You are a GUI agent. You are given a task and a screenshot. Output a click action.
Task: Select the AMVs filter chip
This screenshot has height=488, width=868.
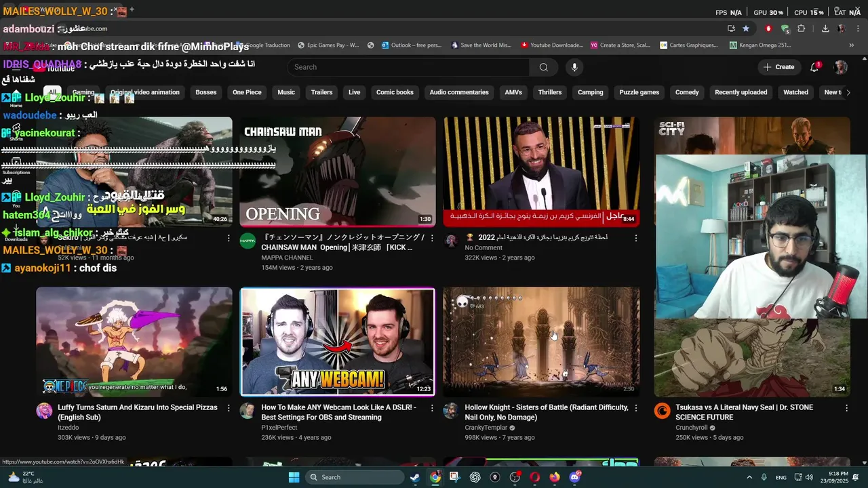tap(513, 92)
